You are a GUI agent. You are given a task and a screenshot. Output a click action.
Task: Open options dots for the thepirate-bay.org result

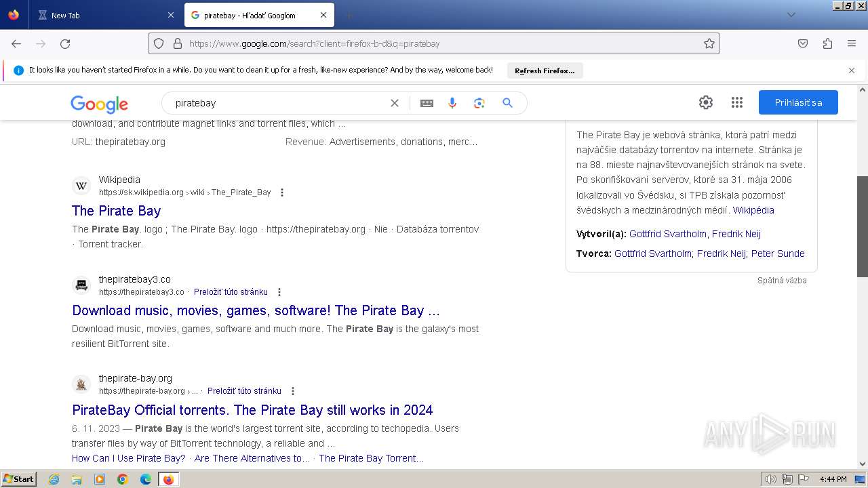(x=293, y=391)
